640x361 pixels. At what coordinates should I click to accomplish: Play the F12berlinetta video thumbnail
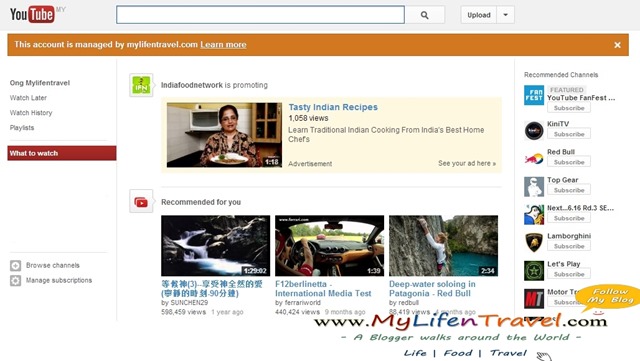click(x=329, y=246)
